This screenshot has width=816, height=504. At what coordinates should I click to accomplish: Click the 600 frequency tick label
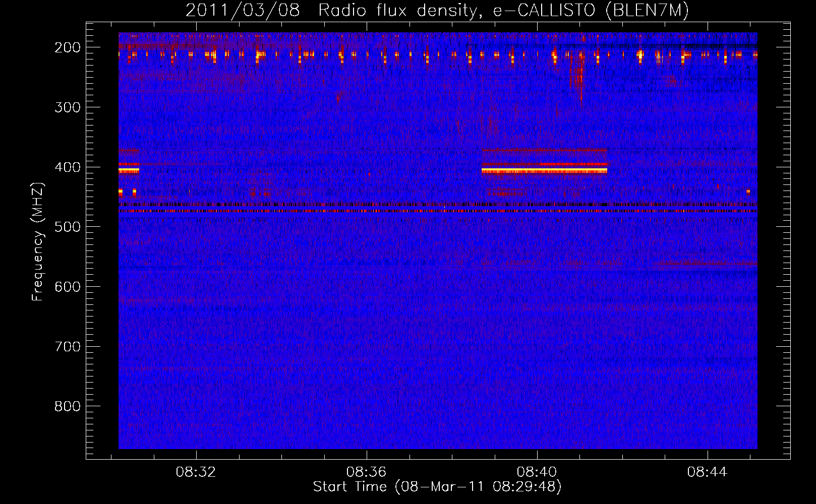pyautogui.click(x=67, y=287)
